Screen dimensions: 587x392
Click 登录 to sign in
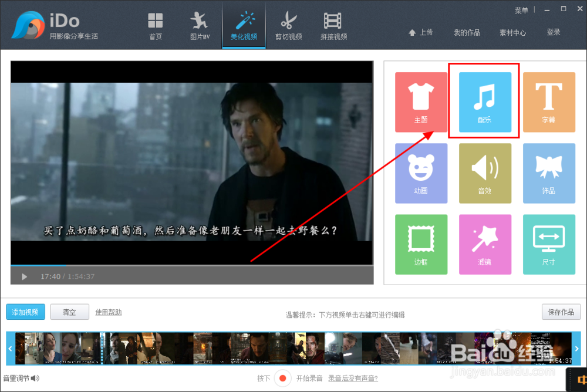(x=554, y=33)
